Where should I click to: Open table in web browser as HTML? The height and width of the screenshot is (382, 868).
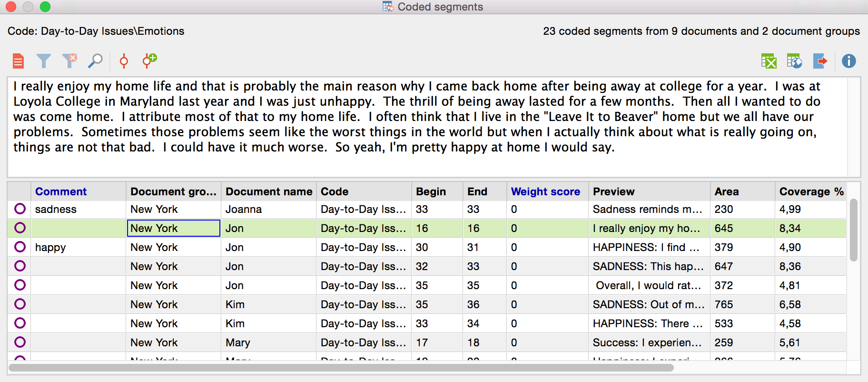coord(794,61)
